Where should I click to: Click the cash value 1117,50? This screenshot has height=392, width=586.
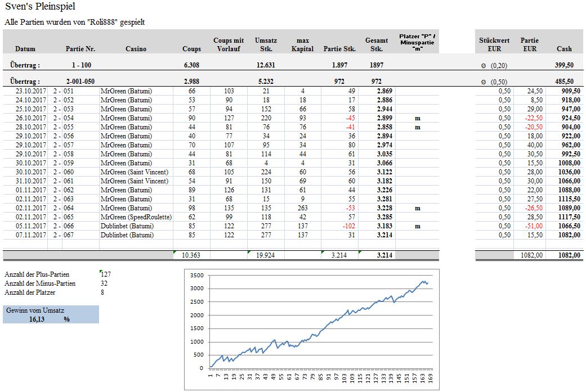click(569, 217)
